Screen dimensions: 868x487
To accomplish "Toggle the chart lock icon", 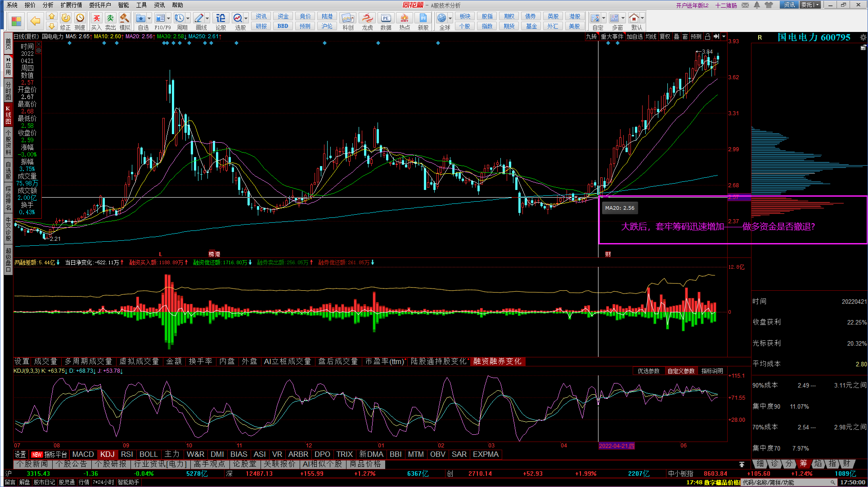I will [708, 36].
